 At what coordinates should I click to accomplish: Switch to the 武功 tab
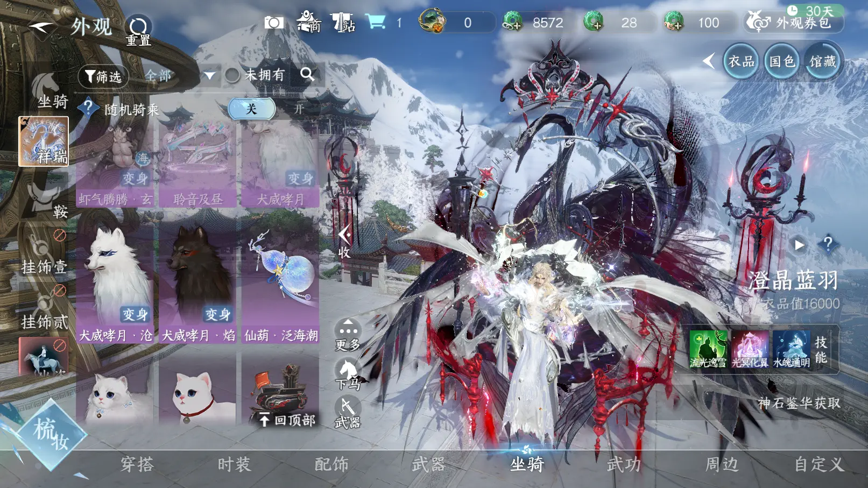[x=624, y=464]
